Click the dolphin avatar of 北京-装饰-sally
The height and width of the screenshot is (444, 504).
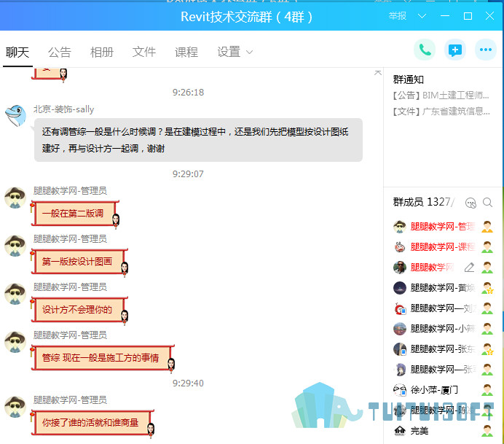pos(15,115)
